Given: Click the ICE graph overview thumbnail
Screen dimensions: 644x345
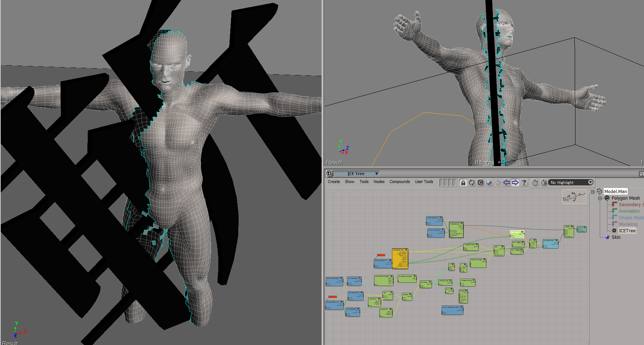Looking at the screenshot, I should click(574, 197).
